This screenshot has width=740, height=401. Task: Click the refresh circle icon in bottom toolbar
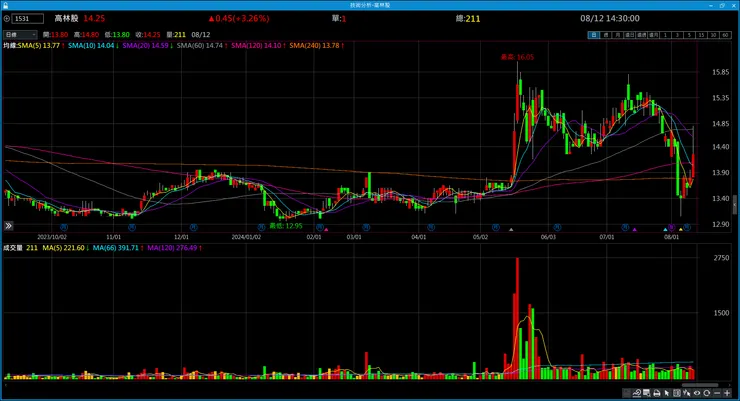pos(706,393)
